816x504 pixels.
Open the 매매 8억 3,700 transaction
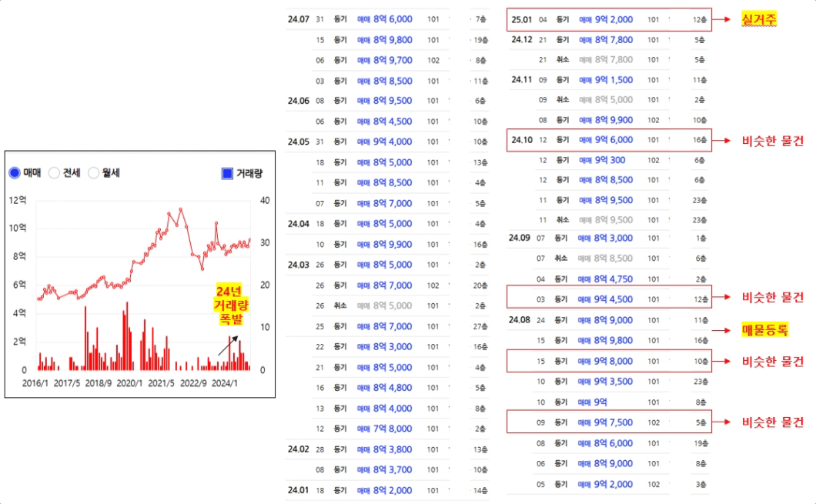pyautogui.click(x=385, y=469)
